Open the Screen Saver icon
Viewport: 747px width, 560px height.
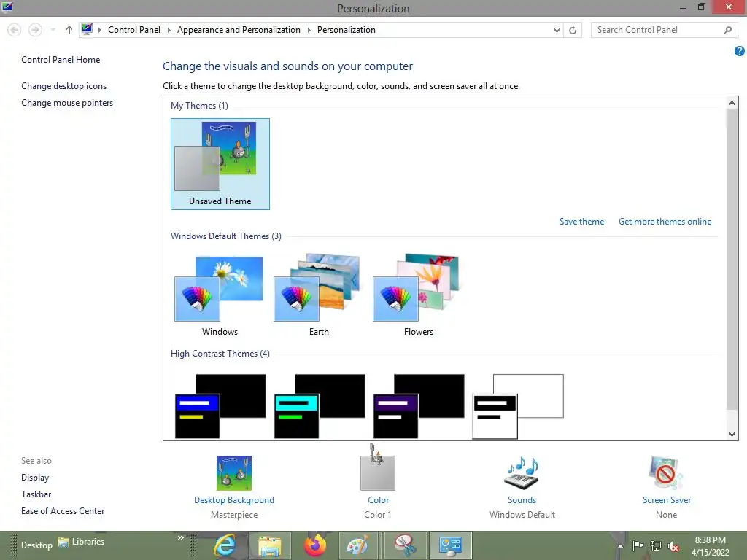click(x=666, y=472)
